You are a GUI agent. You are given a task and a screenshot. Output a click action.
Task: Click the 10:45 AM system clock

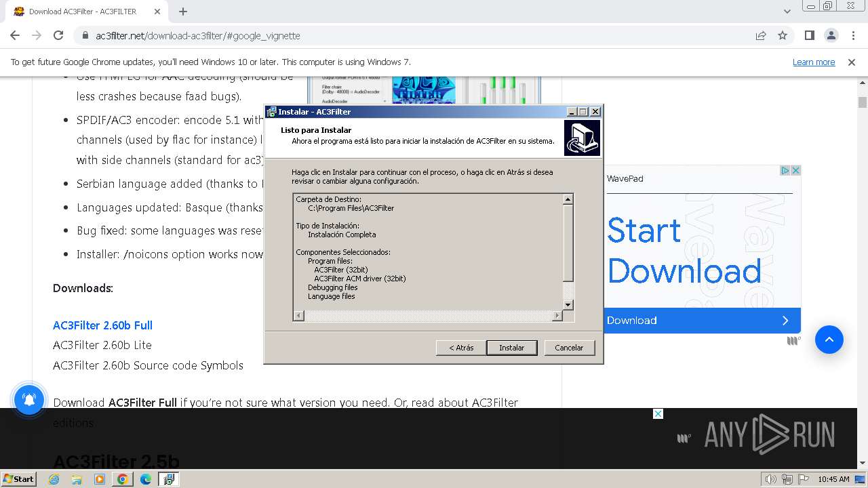coord(833,479)
